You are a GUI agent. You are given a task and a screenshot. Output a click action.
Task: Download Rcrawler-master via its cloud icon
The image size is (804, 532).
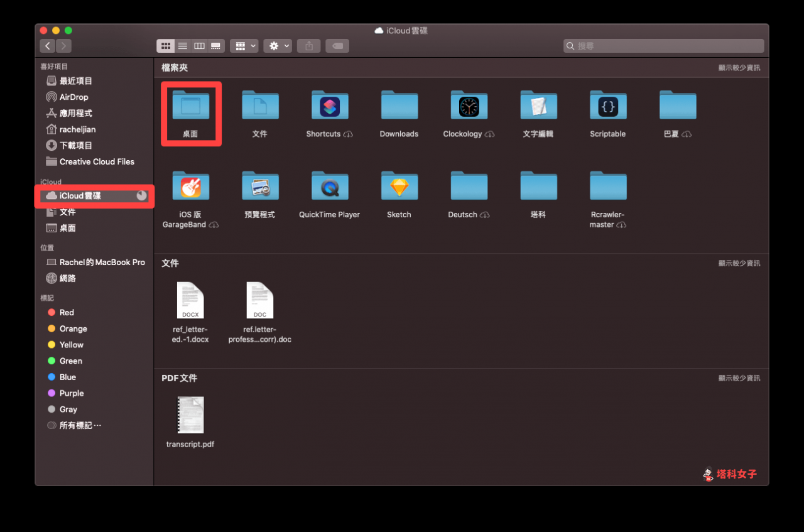pos(622,225)
